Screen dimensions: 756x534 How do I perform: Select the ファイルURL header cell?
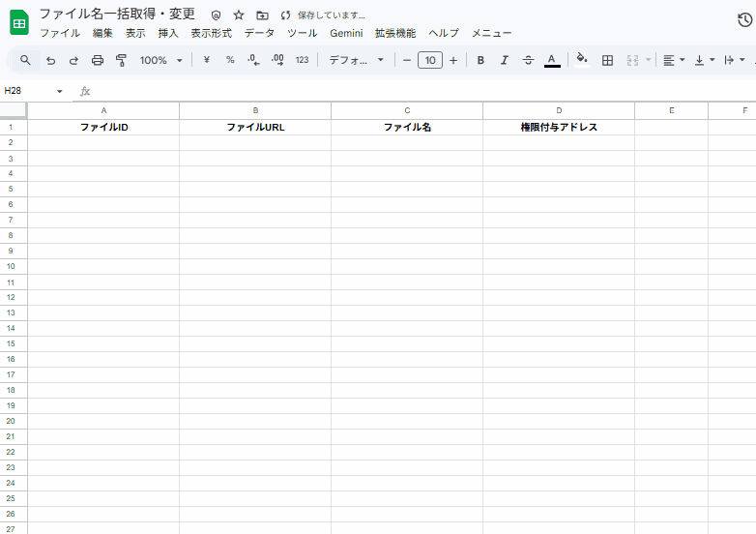click(255, 128)
